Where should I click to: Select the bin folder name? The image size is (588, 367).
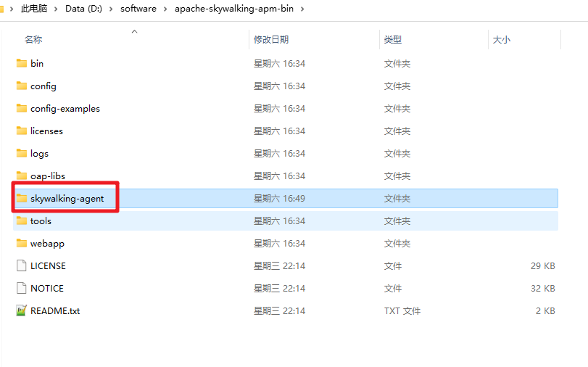click(37, 63)
